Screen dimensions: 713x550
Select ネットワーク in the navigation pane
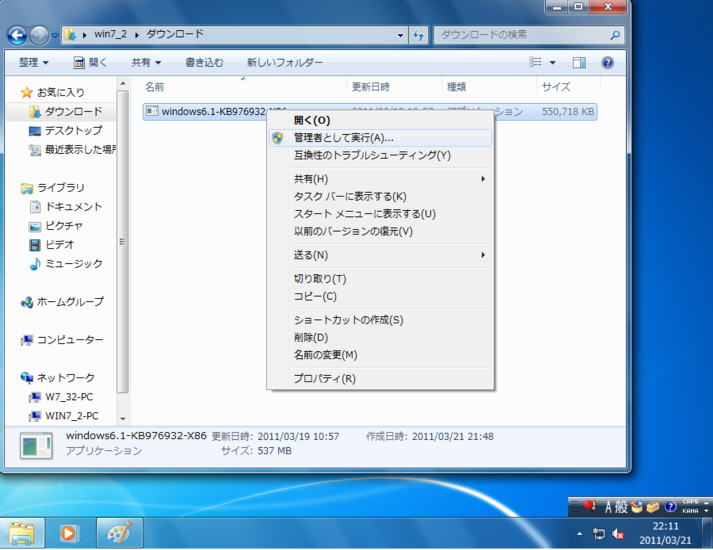pyautogui.click(x=58, y=378)
